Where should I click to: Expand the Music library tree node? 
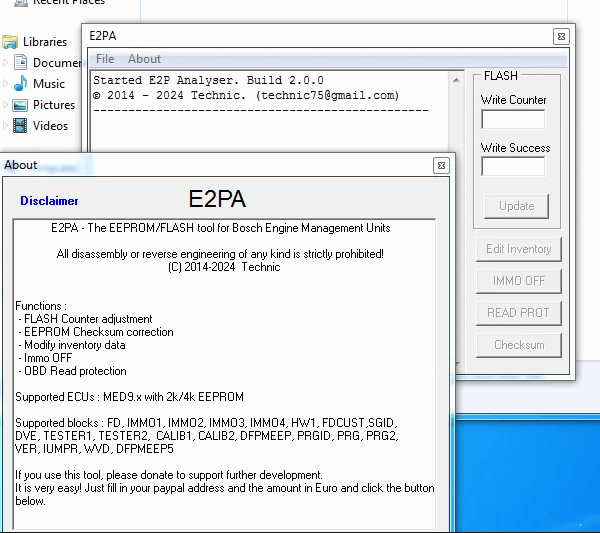5,84
